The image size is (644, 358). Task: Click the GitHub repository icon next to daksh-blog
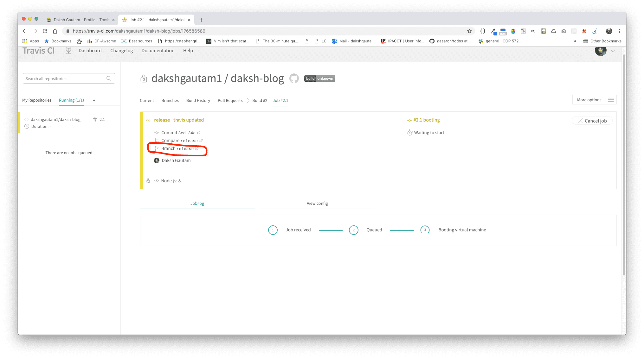(x=294, y=79)
